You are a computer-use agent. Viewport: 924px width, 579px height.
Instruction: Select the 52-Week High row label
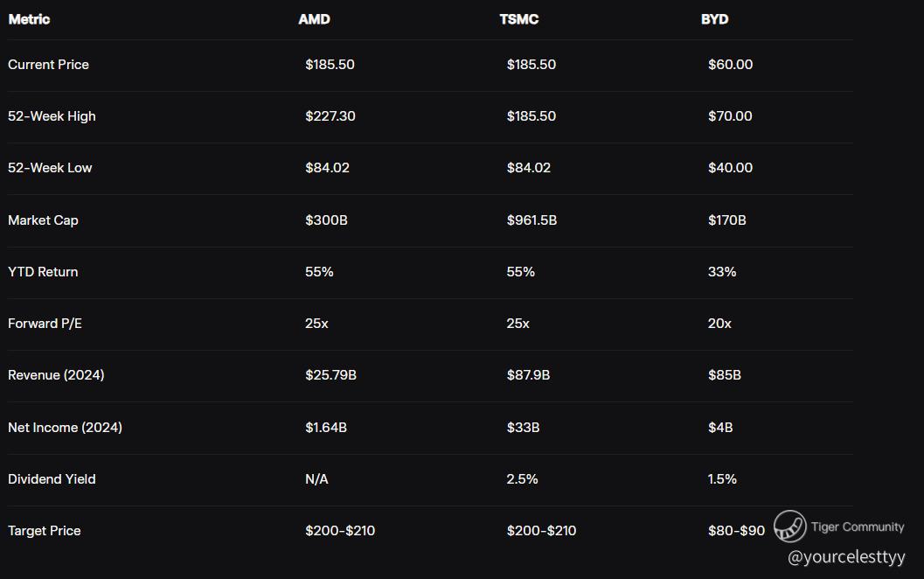click(x=52, y=116)
